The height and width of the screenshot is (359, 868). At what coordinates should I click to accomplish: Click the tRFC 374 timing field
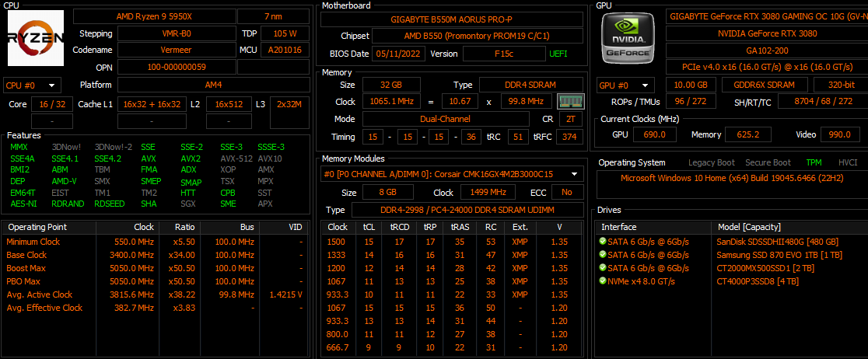569,137
